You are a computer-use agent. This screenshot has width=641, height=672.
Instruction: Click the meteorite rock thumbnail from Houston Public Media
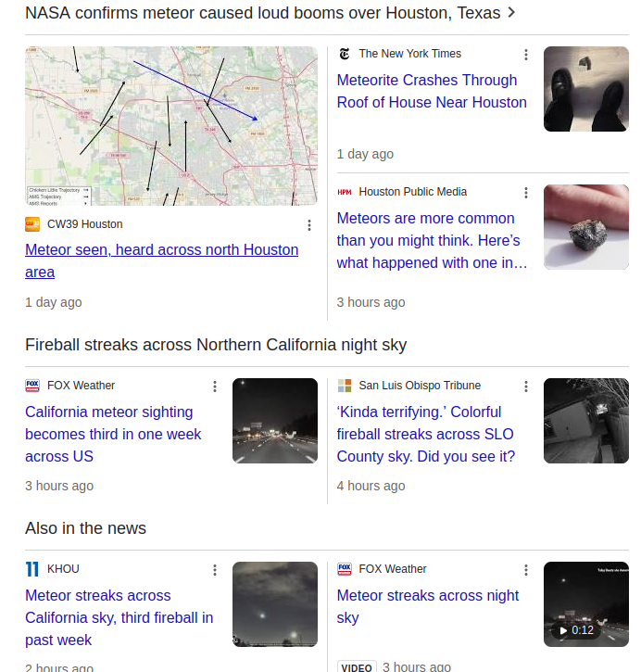[585, 227]
